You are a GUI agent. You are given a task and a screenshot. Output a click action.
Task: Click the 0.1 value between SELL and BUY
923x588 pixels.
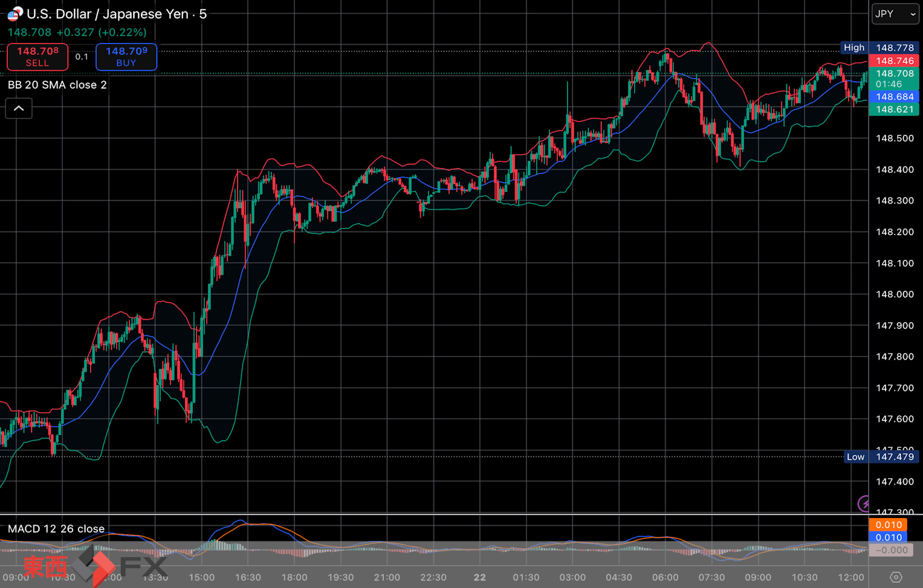click(82, 57)
